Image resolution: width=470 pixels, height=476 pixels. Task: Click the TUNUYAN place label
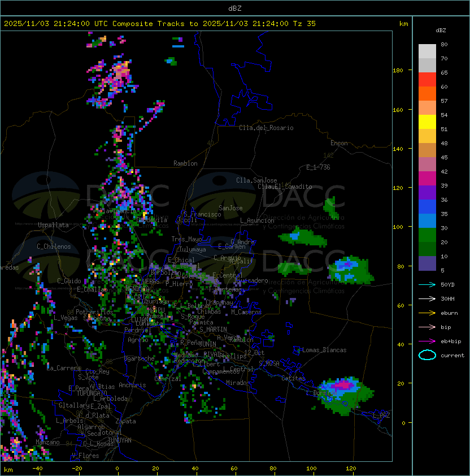(x=120, y=440)
